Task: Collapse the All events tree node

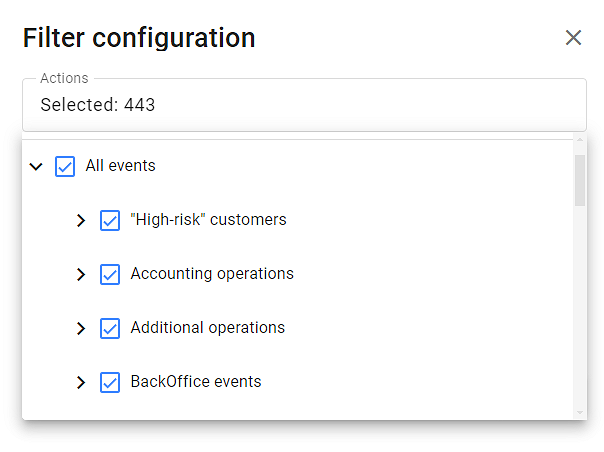Action: point(36,167)
